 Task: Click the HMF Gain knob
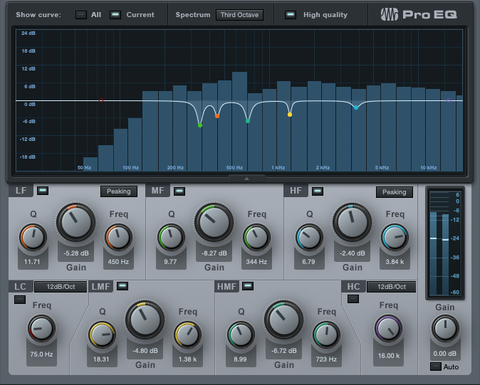click(x=284, y=320)
